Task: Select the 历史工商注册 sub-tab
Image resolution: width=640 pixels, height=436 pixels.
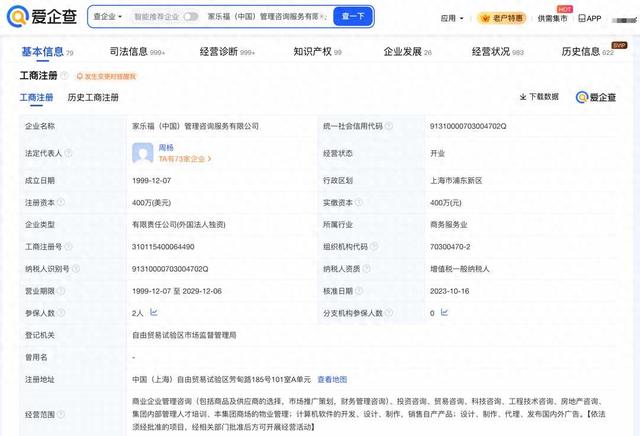Action: tap(93, 98)
